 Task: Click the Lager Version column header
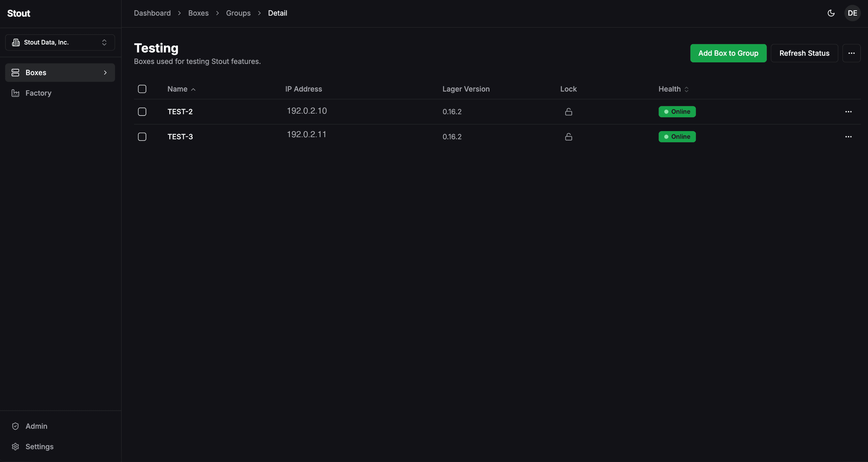466,89
